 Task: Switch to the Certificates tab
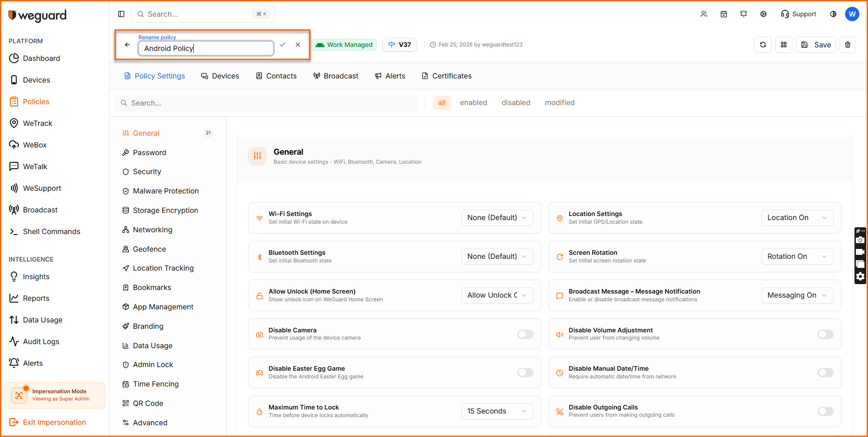click(447, 76)
